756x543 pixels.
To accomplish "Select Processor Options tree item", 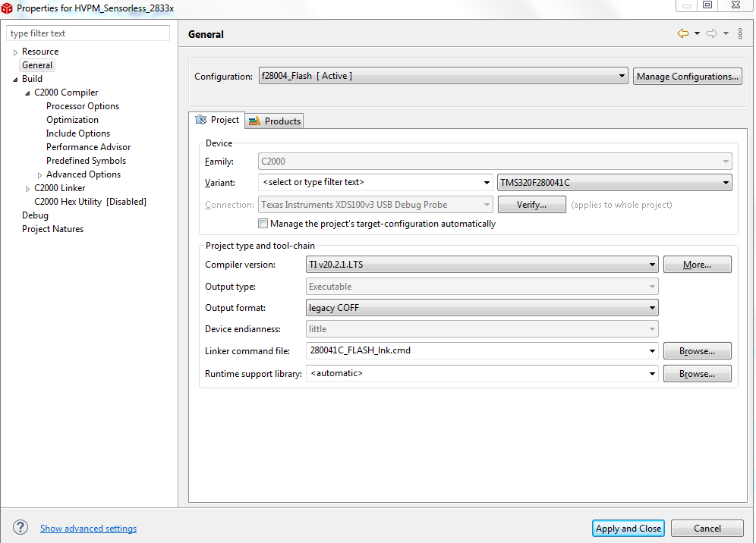I will pyautogui.click(x=83, y=106).
